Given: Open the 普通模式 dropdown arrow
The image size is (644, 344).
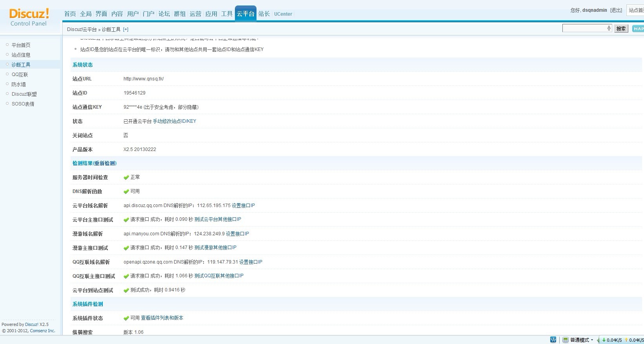Looking at the screenshot, I should tap(592, 340).
